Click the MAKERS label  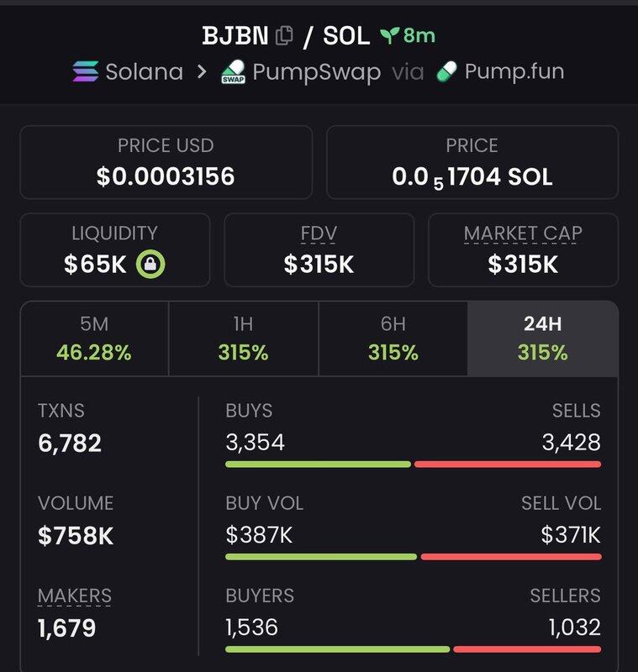[75, 596]
